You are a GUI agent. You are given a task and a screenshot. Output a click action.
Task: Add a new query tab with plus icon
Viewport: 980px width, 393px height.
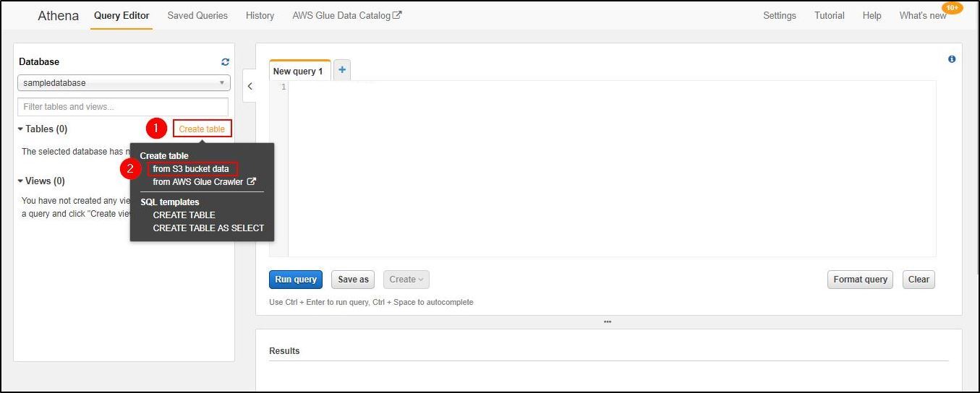(342, 70)
